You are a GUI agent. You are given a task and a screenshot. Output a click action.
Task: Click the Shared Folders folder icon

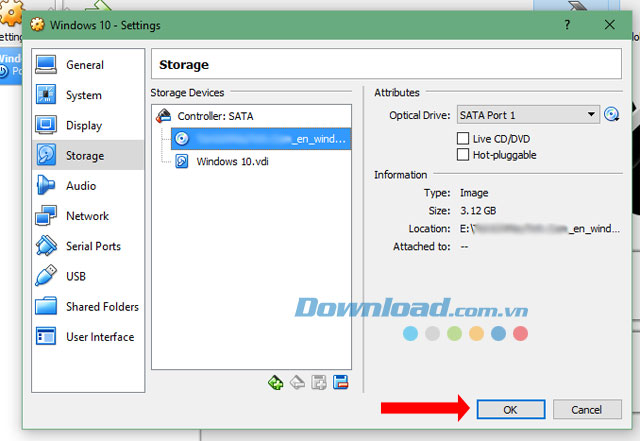(46, 306)
